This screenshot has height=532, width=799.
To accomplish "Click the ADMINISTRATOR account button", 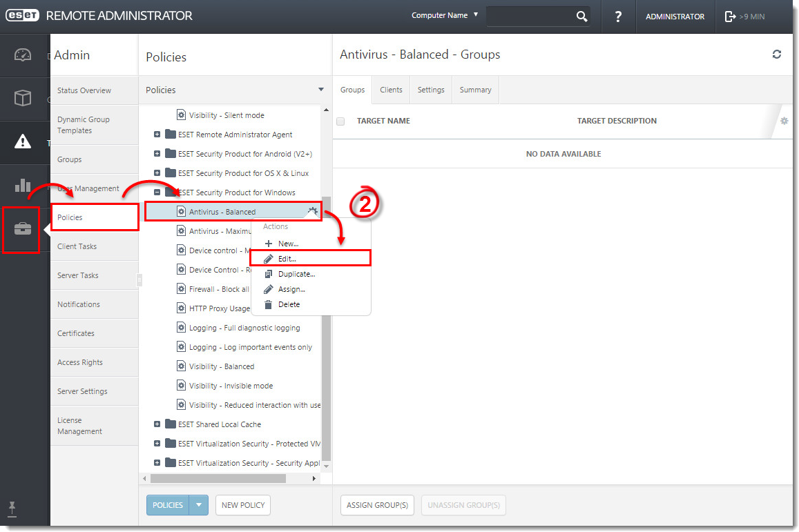I will click(x=675, y=17).
